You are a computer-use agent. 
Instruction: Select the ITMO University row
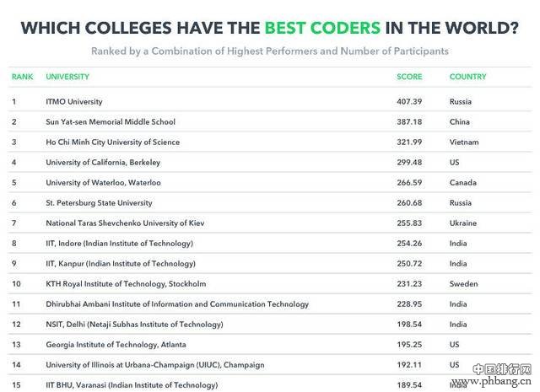[x=270, y=101]
